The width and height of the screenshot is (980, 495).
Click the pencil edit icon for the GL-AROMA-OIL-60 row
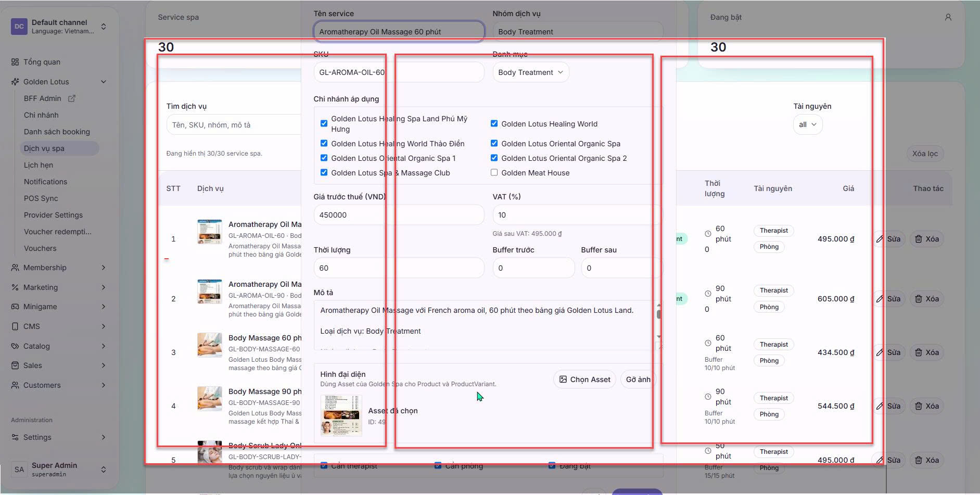[880, 239]
